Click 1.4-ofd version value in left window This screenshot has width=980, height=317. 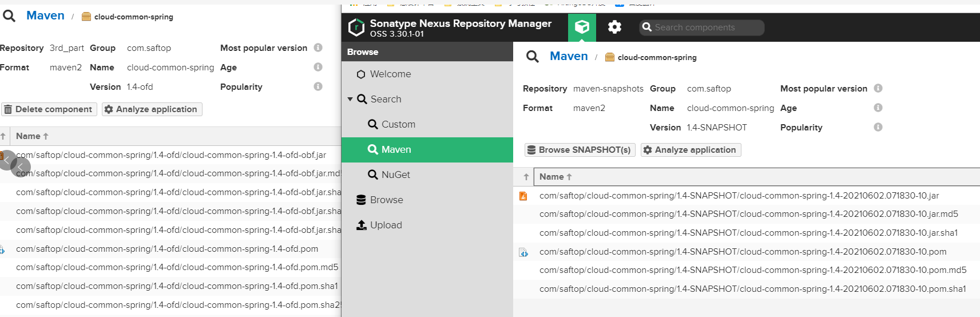[x=140, y=87]
